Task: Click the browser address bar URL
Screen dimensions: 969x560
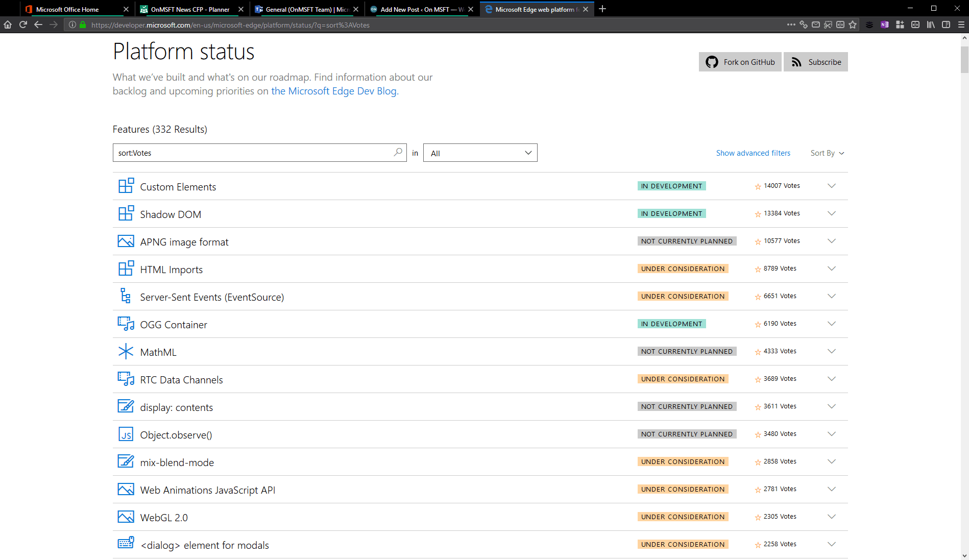Action: [230, 25]
